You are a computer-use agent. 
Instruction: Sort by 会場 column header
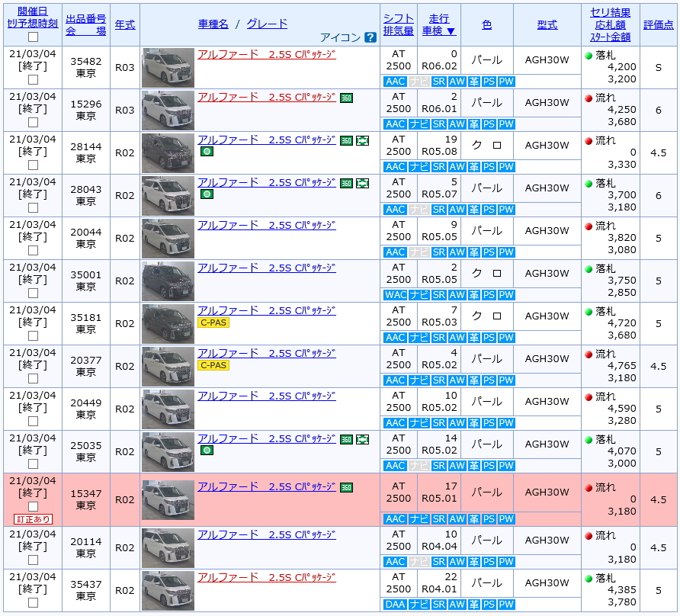click(86, 30)
